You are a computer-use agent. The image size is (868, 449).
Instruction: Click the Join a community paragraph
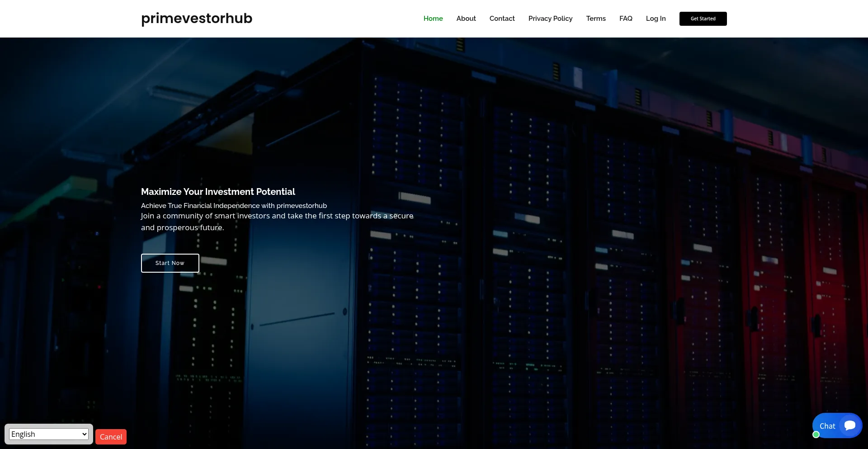tap(277, 222)
